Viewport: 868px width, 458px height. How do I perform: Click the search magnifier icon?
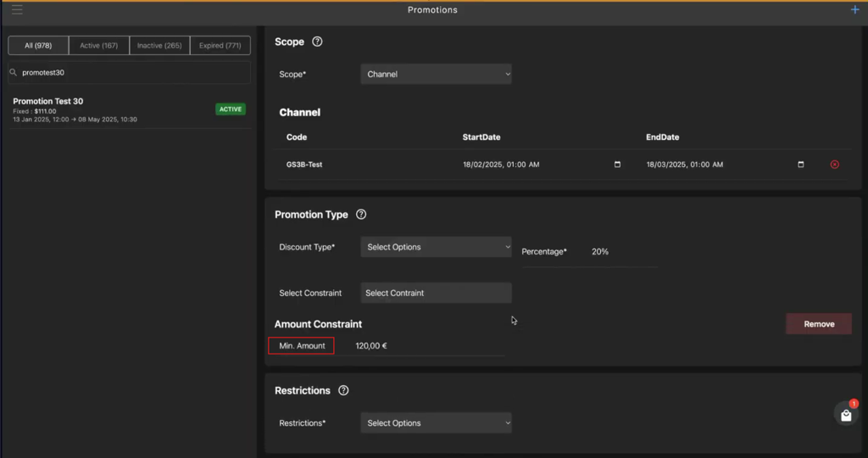(14, 73)
